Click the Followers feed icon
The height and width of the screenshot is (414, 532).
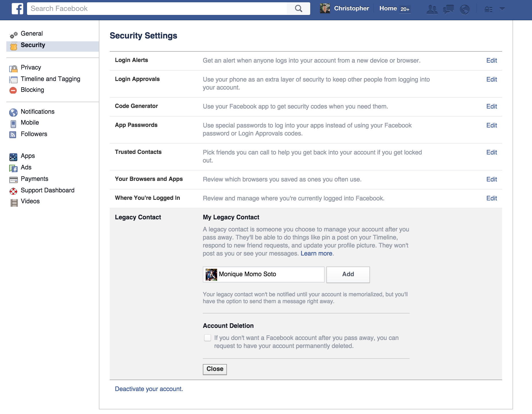[13, 135]
